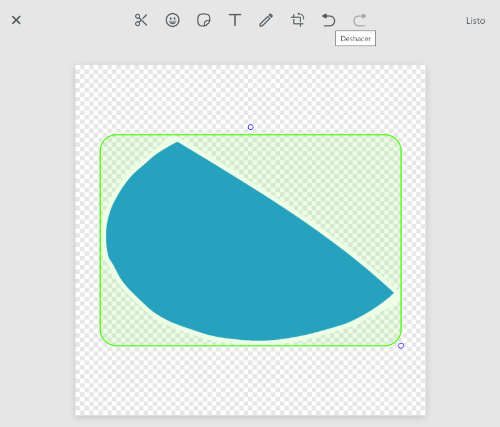Viewport: 500px width, 427px height.
Task: Select the Text tool
Action: (x=235, y=20)
